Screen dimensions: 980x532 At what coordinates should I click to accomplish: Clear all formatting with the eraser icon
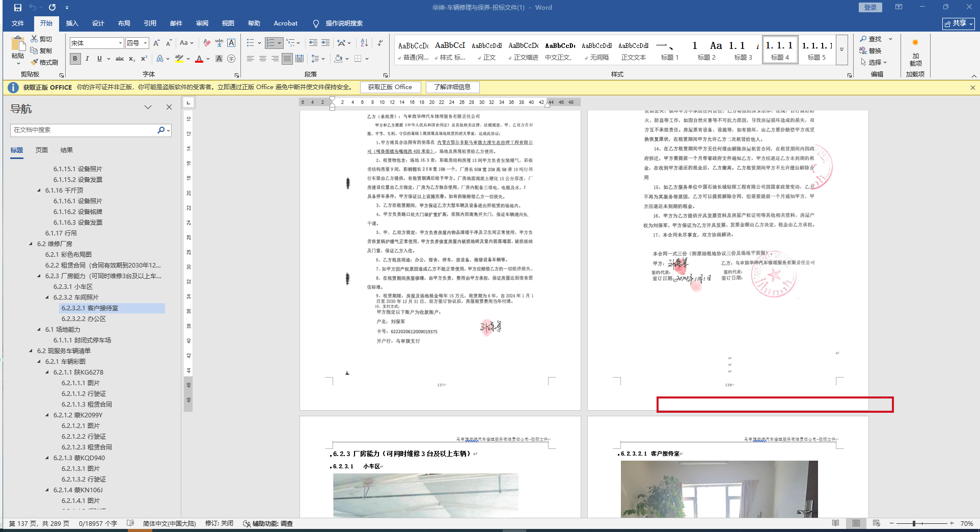(206, 43)
